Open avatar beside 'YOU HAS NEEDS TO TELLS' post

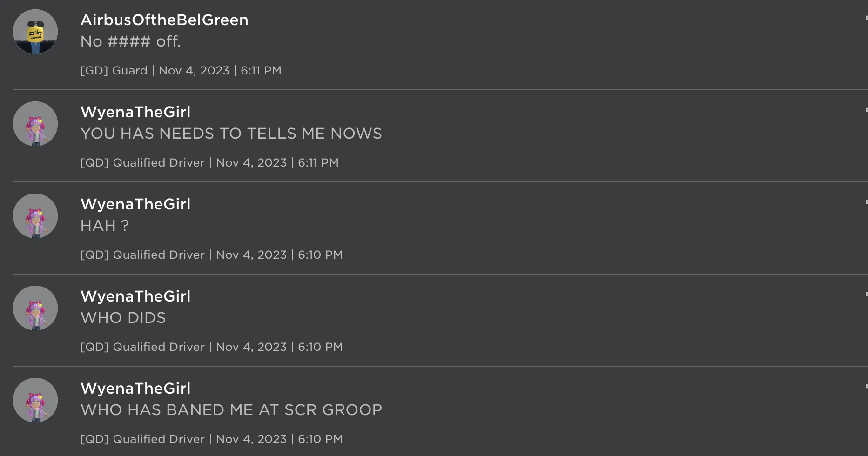[x=35, y=124]
